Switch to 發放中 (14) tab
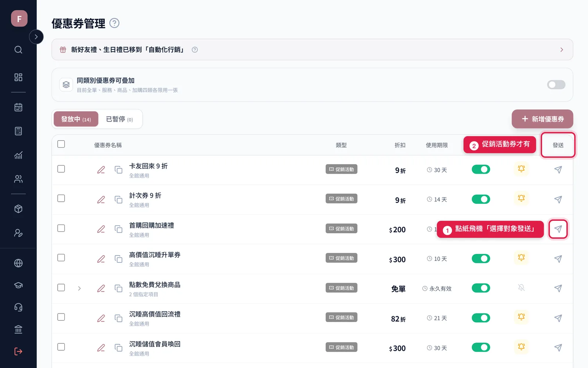588x368 pixels. (76, 119)
